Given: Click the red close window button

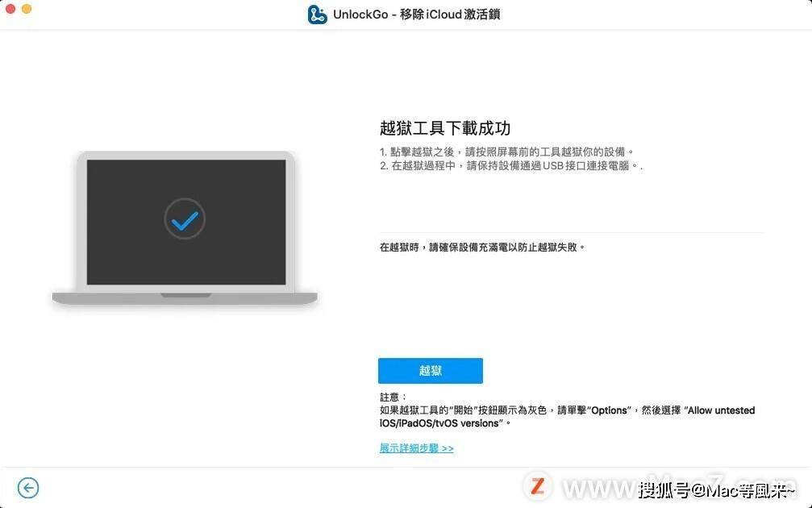Looking at the screenshot, I should click(x=10, y=9).
